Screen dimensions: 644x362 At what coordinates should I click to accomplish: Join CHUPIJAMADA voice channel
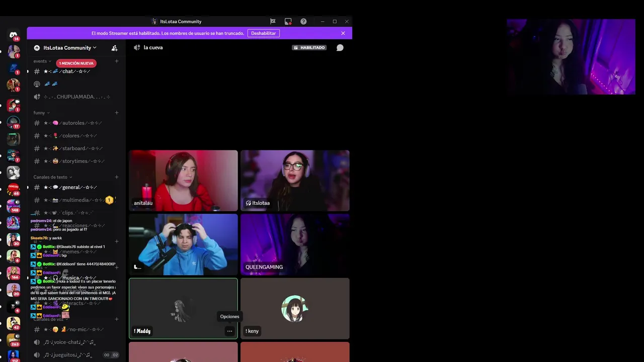(x=75, y=97)
